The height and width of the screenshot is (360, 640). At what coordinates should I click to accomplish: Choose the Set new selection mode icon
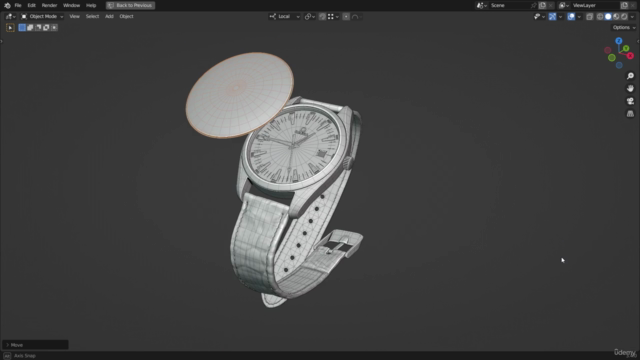[22, 27]
